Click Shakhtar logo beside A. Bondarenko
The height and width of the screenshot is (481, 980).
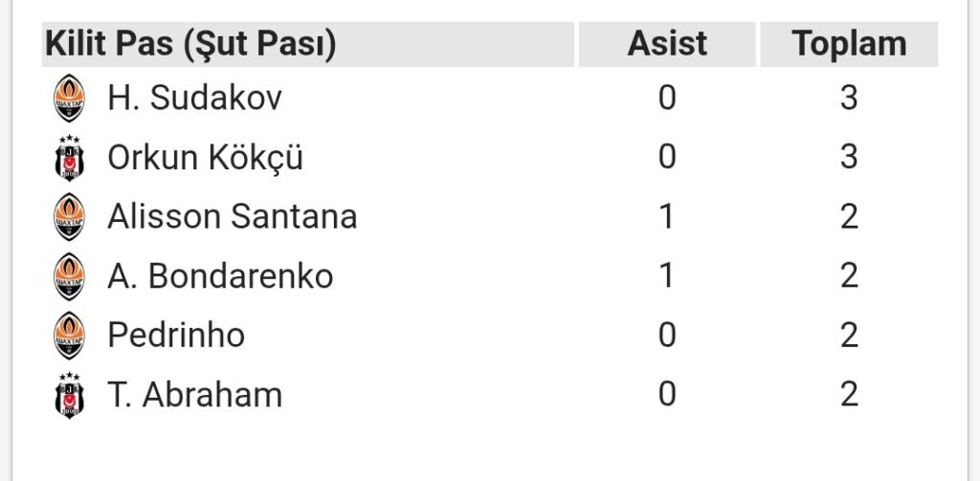69,276
